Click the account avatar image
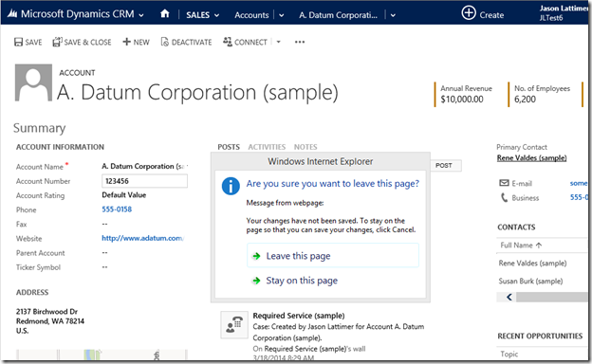Screen dimensions: 592x364 (33, 82)
